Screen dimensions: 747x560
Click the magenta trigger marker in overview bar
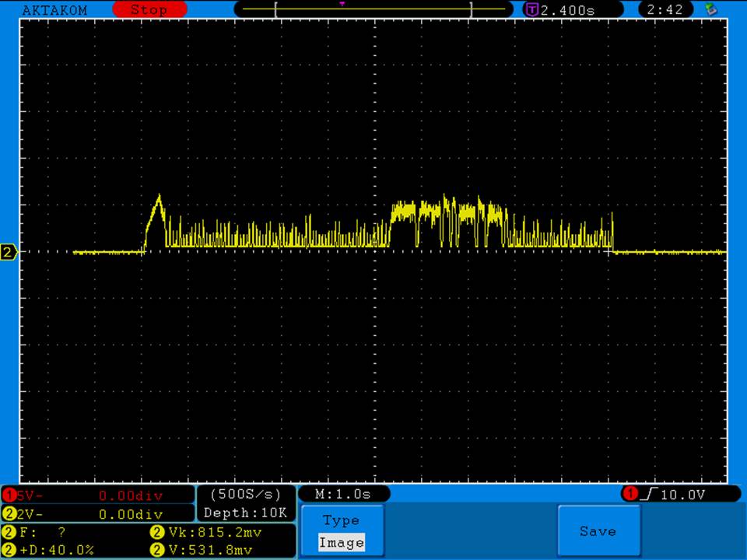click(x=342, y=4)
